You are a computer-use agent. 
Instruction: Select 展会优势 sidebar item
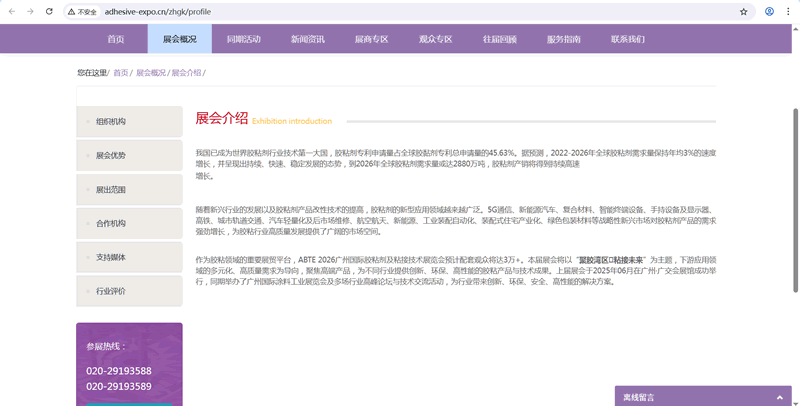(x=110, y=156)
